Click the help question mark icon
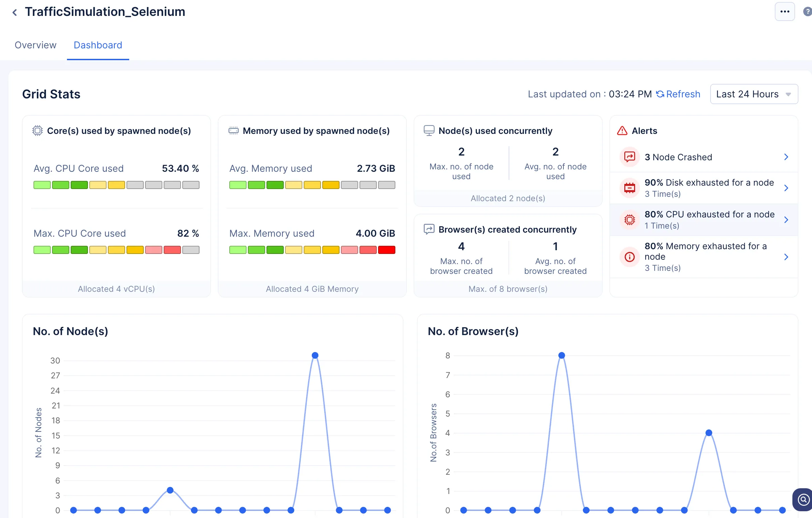Screen dimensions: 812x518 point(807,12)
